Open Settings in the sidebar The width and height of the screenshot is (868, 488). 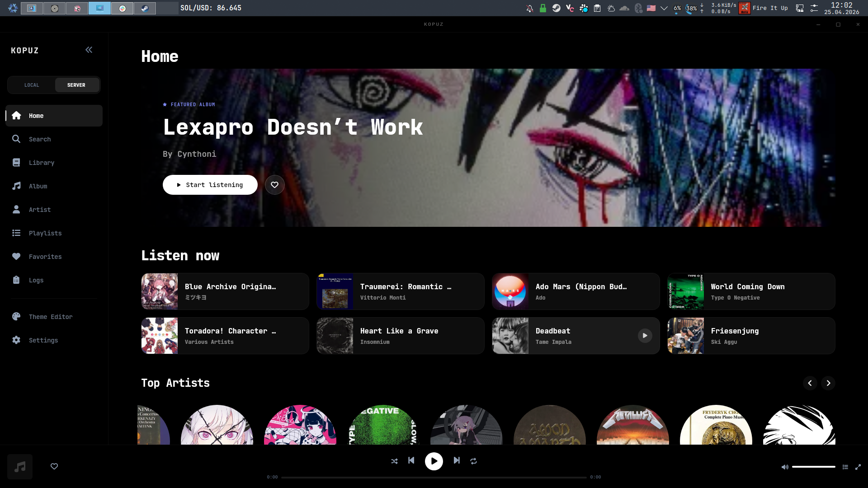(x=54, y=340)
